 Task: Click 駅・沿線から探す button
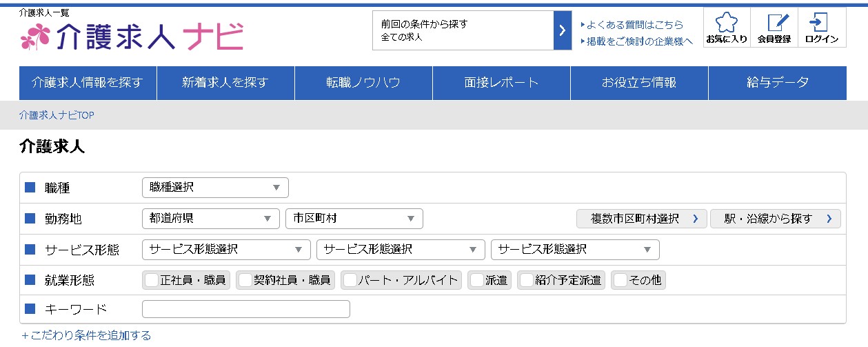click(775, 219)
